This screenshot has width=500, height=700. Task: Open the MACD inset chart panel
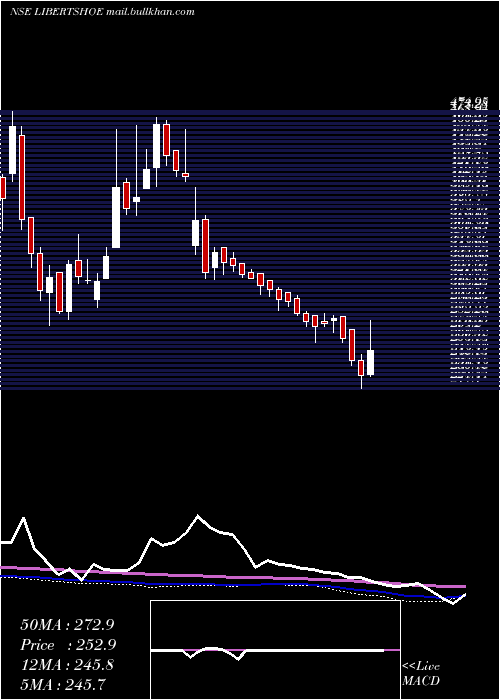(275, 650)
